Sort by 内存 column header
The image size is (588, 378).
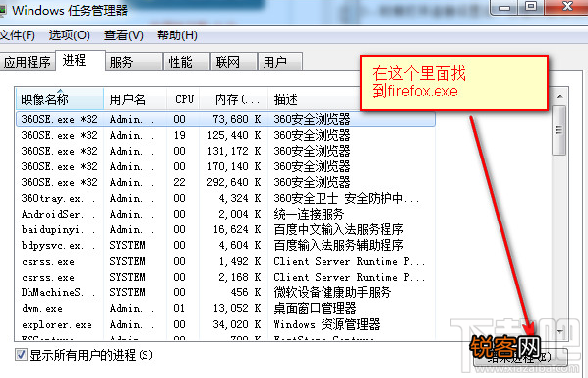234,99
